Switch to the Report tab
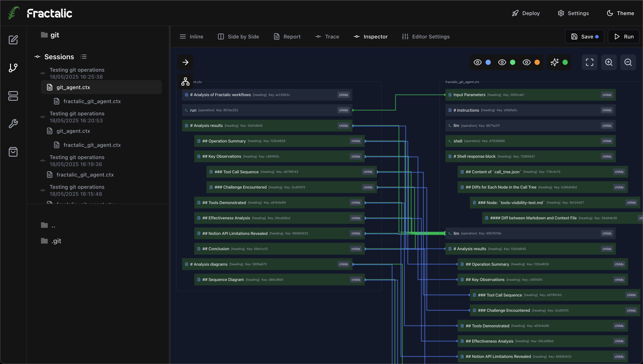This screenshot has height=364, width=643. coord(287,36)
